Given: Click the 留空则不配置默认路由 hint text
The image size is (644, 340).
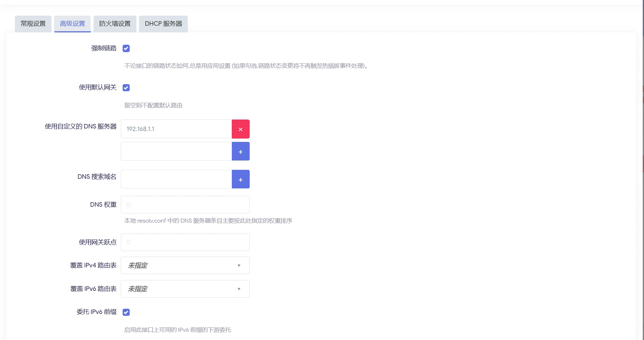Looking at the screenshot, I should (153, 105).
